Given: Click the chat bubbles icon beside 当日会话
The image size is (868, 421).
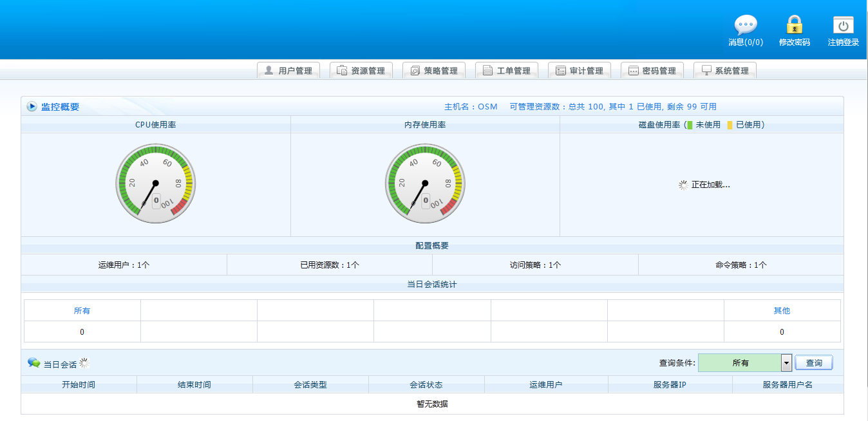Looking at the screenshot, I should pyautogui.click(x=33, y=363).
